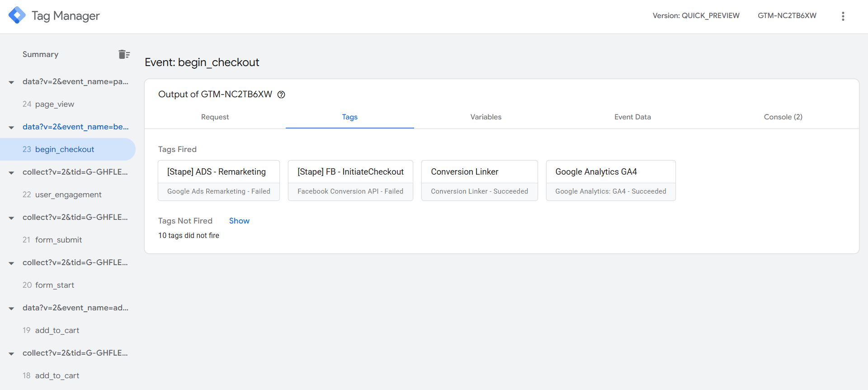Click the data?v=2&event_name=be... request row
The image size is (868, 390).
[x=75, y=127]
